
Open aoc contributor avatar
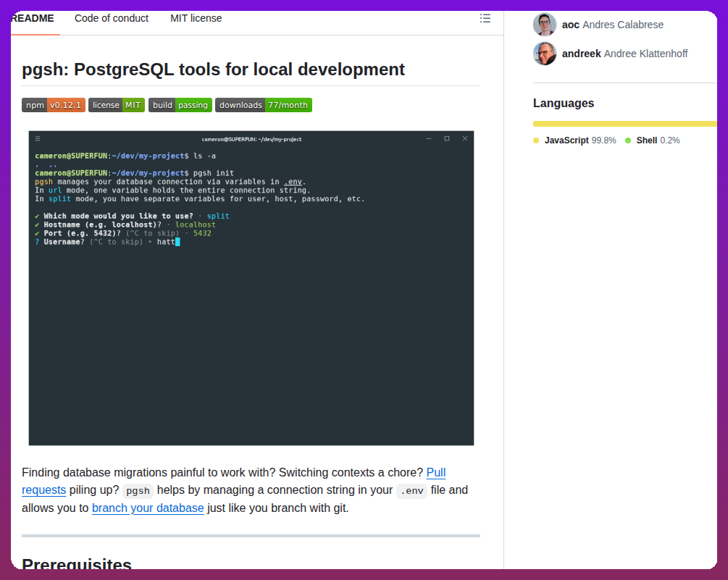point(545,25)
